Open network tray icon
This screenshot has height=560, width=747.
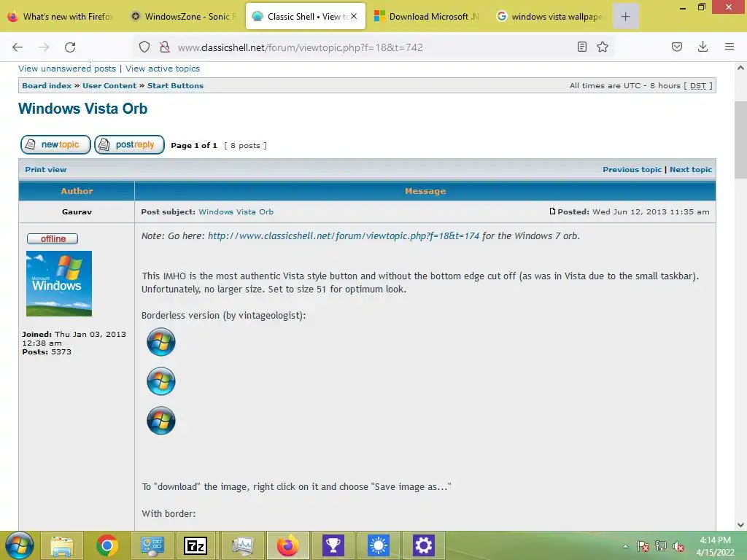pyautogui.click(x=661, y=546)
